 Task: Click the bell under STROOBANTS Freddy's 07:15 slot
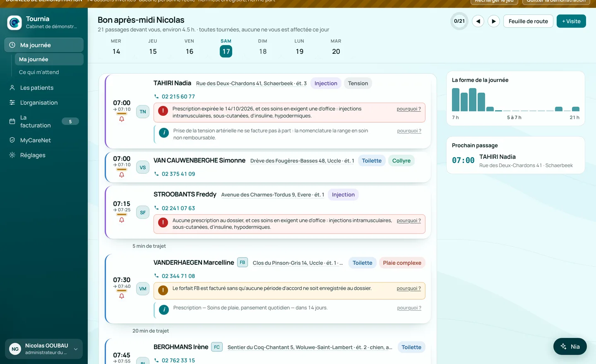click(x=122, y=220)
